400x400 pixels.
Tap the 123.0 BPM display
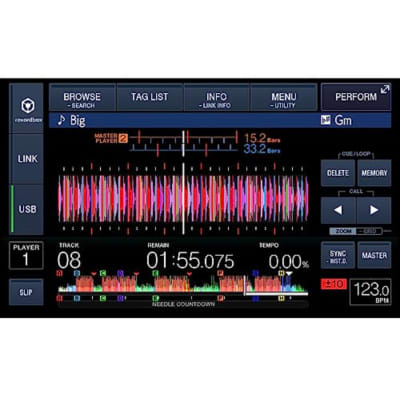point(370,292)
